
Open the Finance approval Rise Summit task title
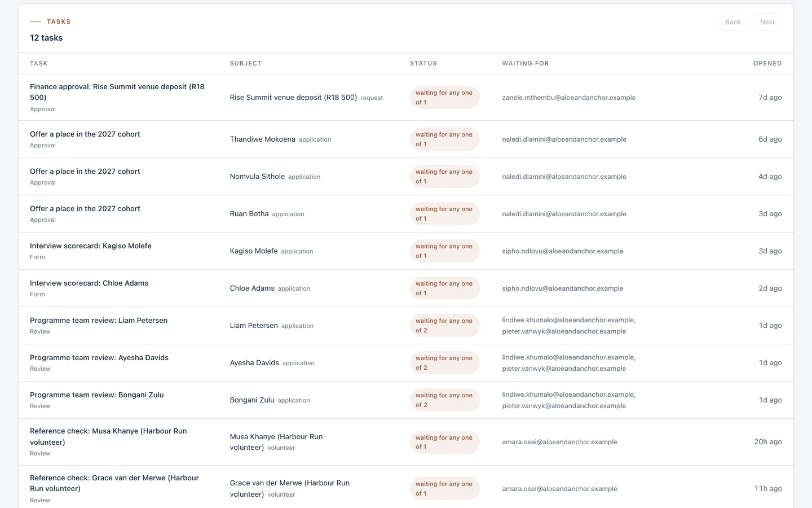point(117,92)
